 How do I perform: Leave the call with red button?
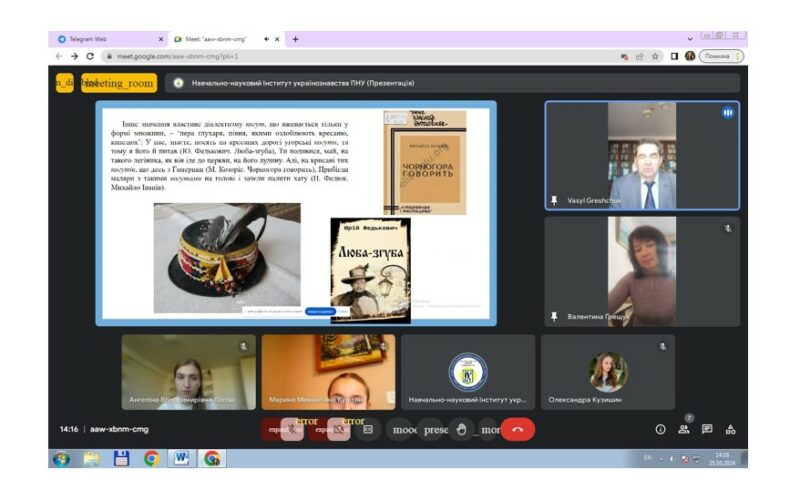coord(517,429)
